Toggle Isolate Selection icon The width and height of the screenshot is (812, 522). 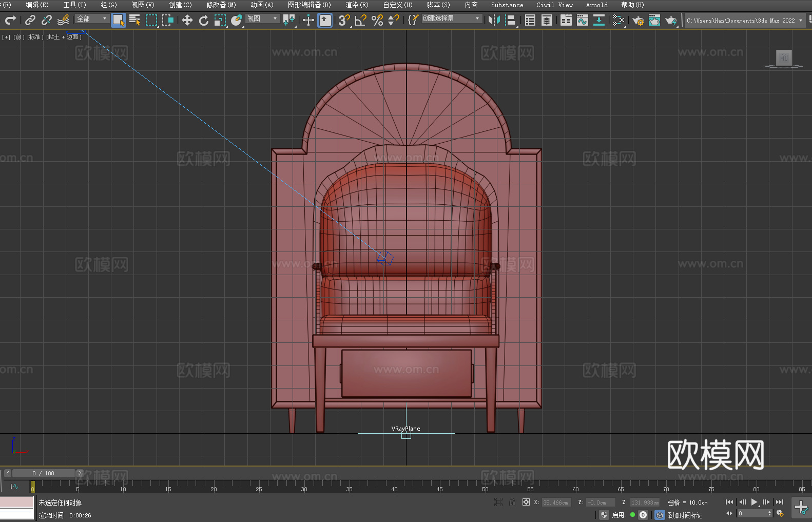[498, 502]
